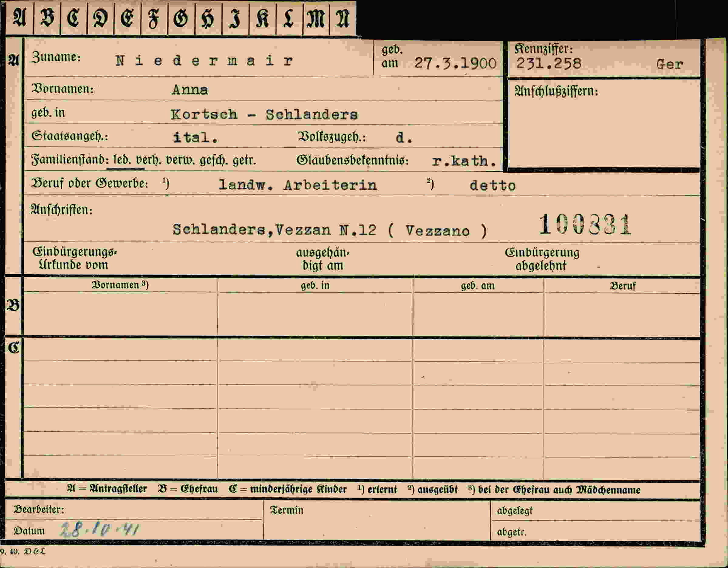Viewport: 728px width, 568px height.
Task: Click the 'geb. am' table column header
Action: click(x=478, y=286)
